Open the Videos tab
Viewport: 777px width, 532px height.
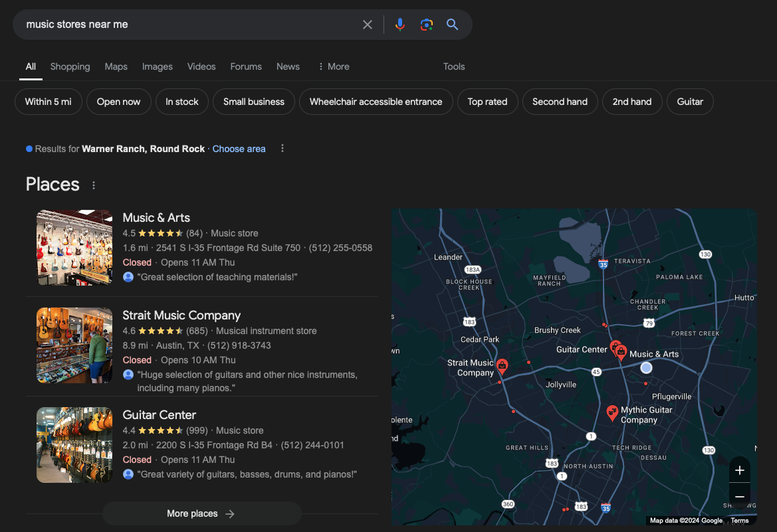[201, 66]
